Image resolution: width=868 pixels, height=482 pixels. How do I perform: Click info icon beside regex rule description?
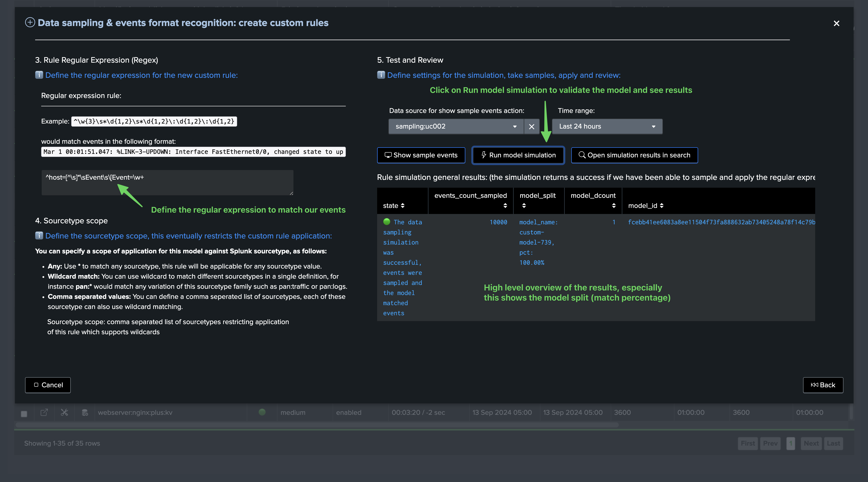point(39,75)
